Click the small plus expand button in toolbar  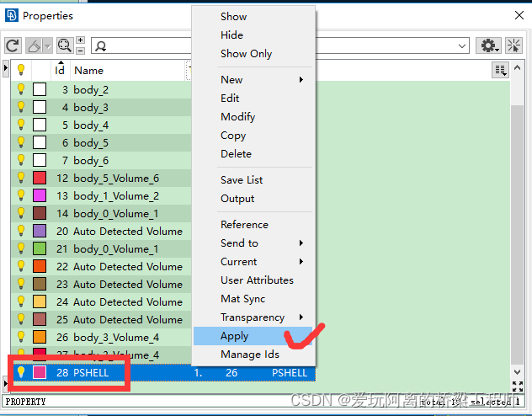click(x=80, y=40)
